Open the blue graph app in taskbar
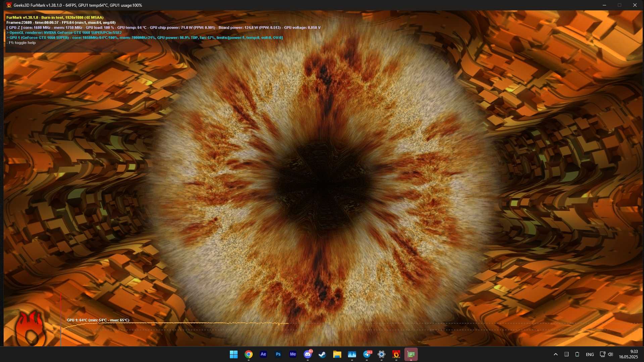 tap(352, 354)
